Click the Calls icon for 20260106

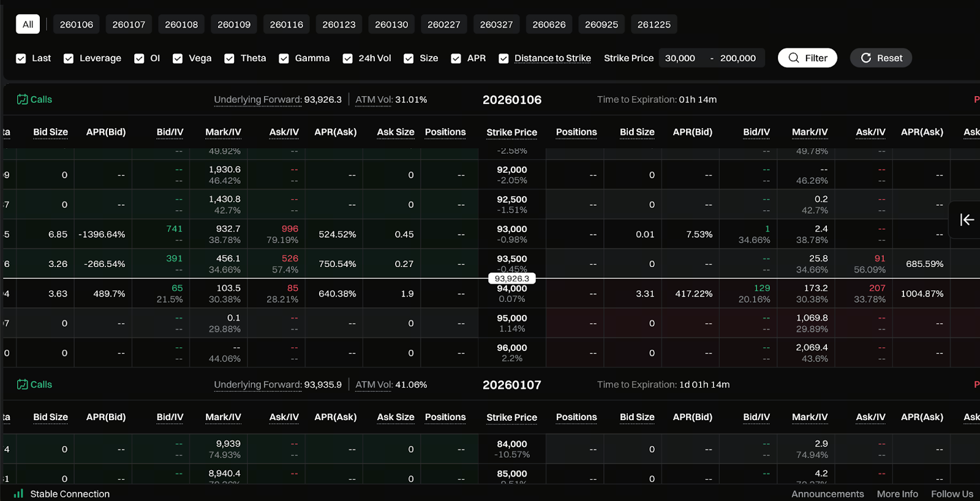(22, 99)
